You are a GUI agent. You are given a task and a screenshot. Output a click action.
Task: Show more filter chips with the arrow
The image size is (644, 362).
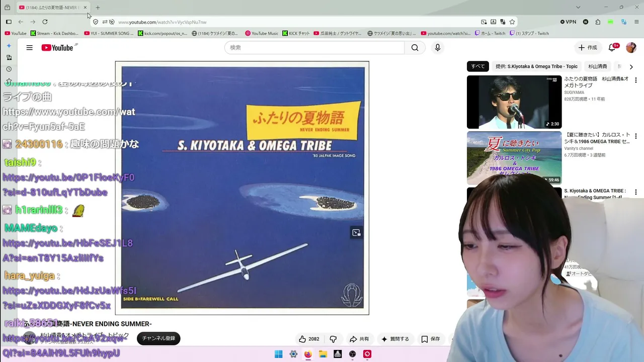[631, 66]
